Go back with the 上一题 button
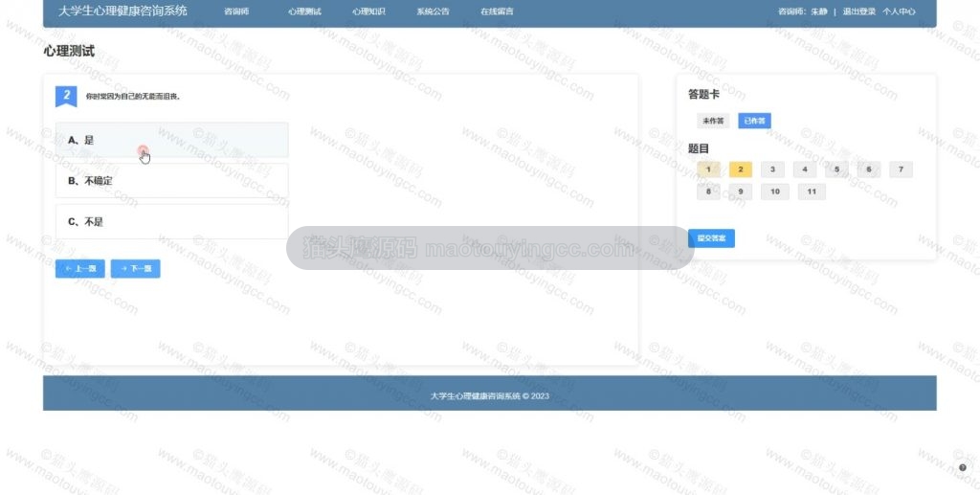This screenshot has width=980, height=495. (x=80, y=269)
